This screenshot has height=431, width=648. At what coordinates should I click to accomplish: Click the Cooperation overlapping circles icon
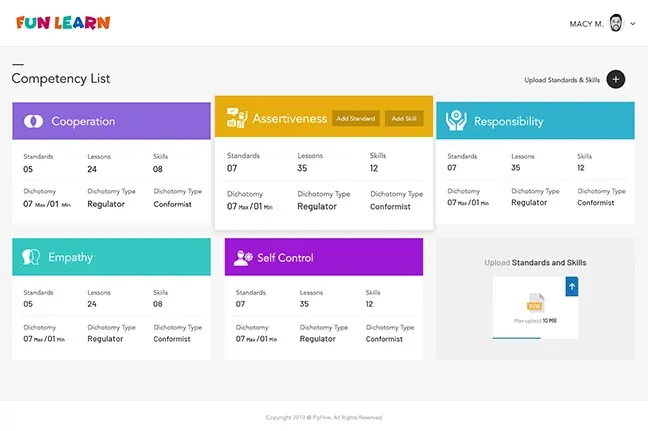point(33,121)
